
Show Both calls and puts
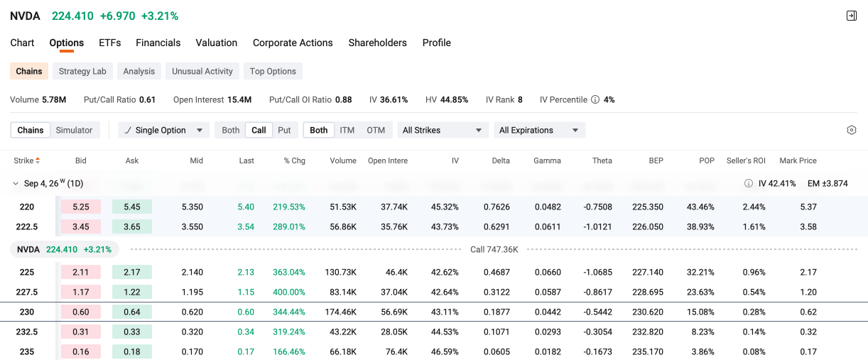231,130
